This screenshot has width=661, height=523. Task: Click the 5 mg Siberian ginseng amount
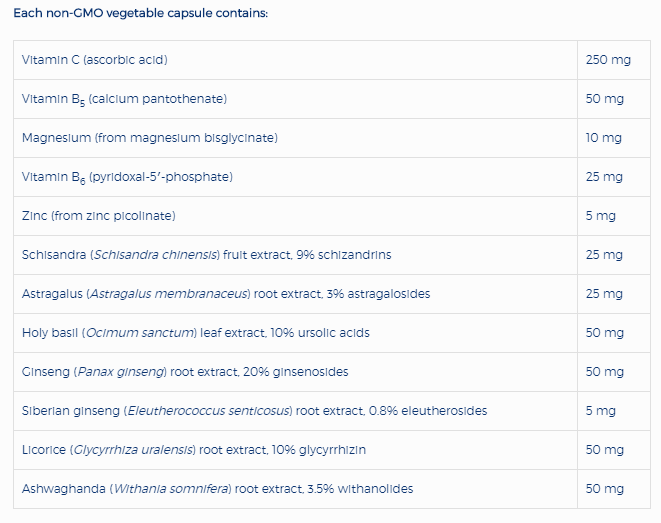click(x=601, y=411)
